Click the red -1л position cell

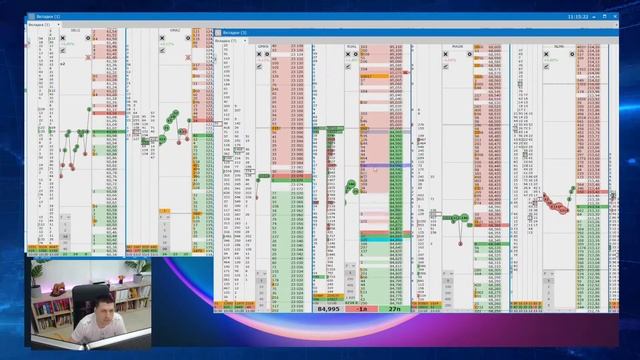pos(362,309)
